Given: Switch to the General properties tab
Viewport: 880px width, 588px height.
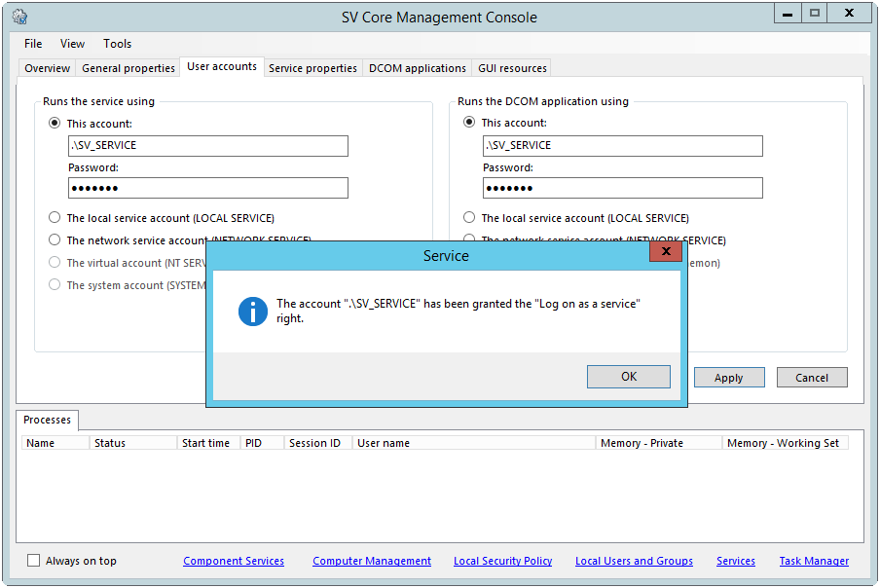Looking at the screenshot, I should [128, 68].
